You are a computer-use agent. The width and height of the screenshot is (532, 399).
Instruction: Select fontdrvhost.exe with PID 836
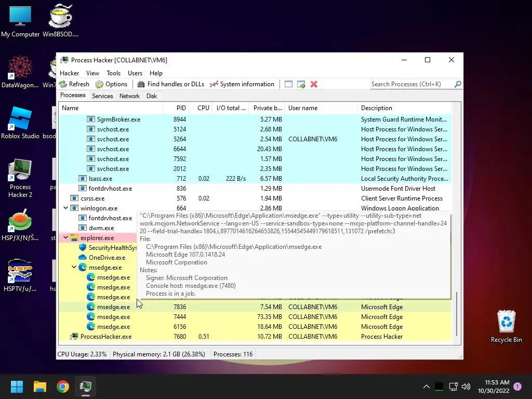click(255, 188)
